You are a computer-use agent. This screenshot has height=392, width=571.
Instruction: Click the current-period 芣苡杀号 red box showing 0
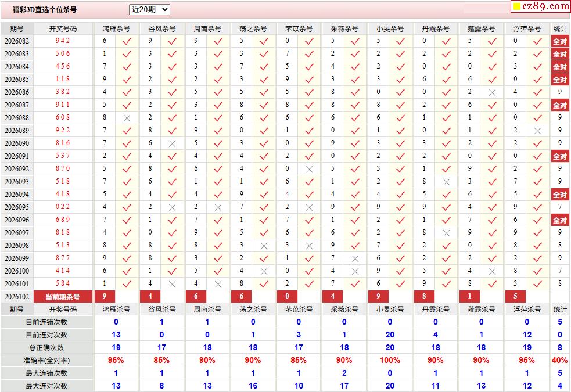(287, 296)
